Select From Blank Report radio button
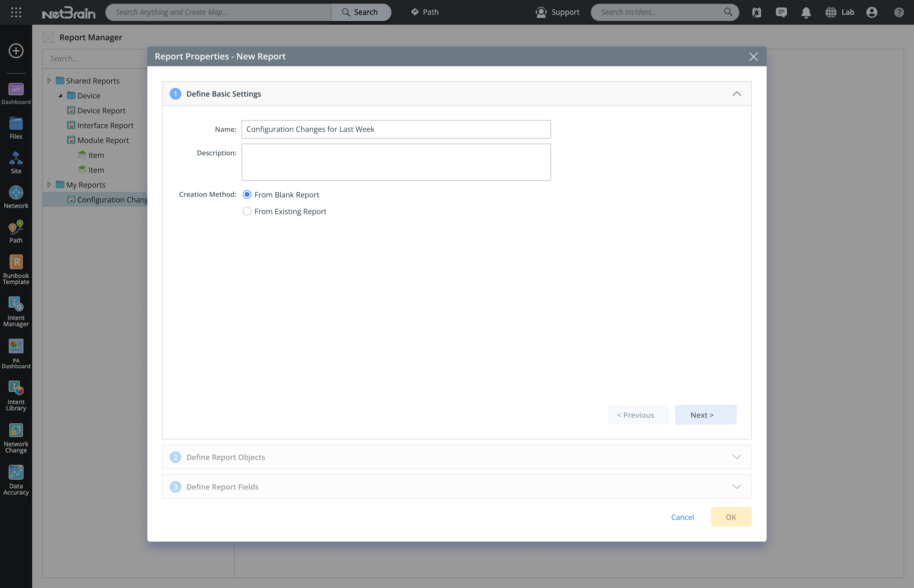 coord(247,195)
